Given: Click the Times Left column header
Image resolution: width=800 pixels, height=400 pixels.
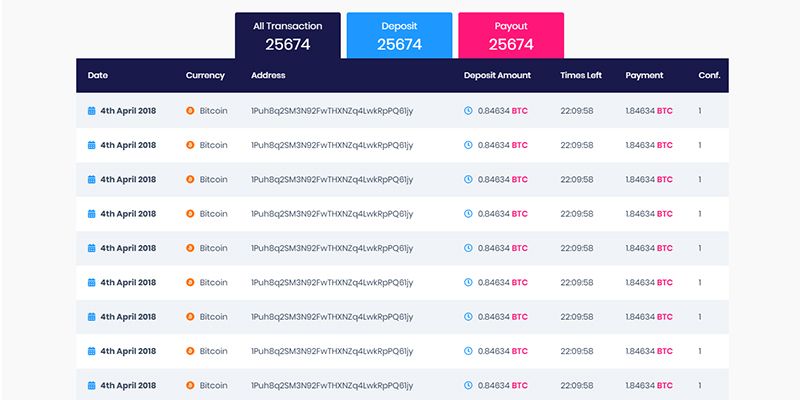Looking at the screenshot, I should [581, 76].
